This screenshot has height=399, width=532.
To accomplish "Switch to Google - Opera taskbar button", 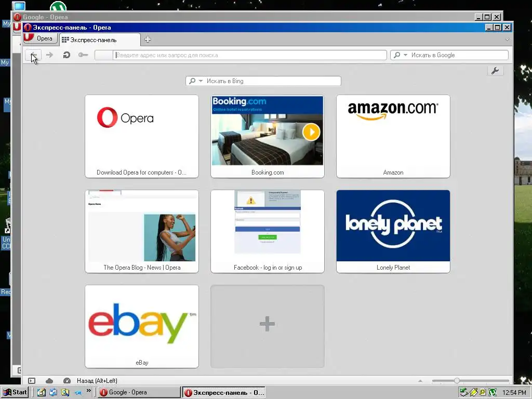I will [x=139, y=392].
